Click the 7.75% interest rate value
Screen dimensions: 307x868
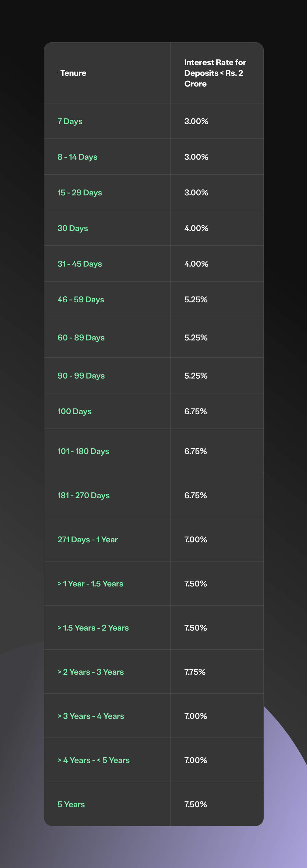click(x=194, y=672)
